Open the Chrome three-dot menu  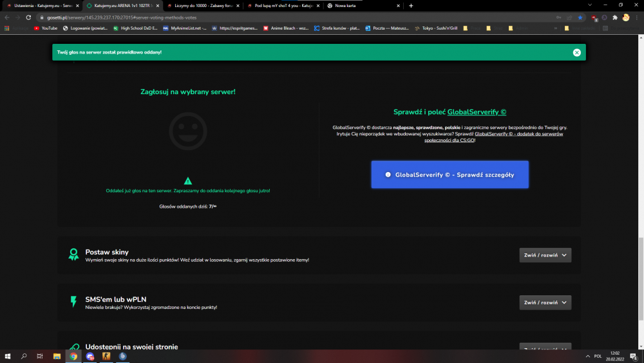pyautogui.click(x=637, y=17)
